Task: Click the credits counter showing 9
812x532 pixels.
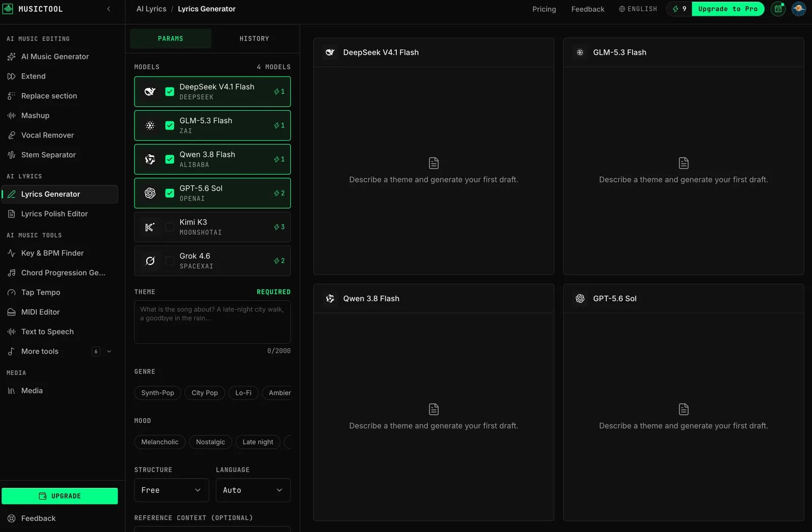Action: click(680, 9)
